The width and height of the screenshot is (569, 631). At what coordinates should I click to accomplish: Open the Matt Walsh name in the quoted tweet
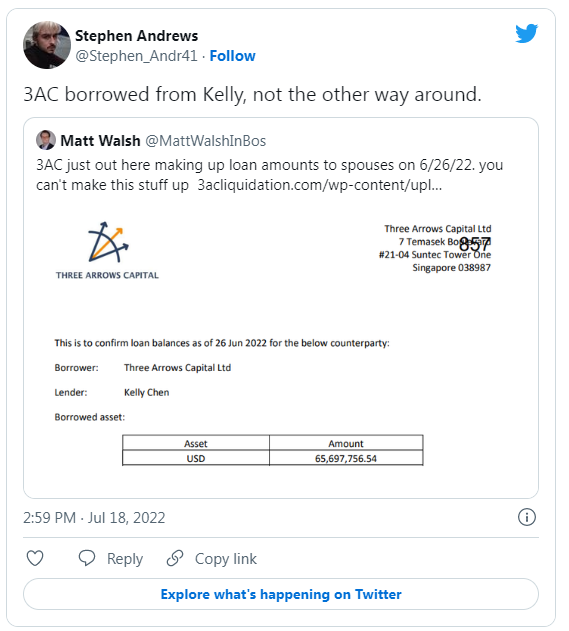[100, 141]
